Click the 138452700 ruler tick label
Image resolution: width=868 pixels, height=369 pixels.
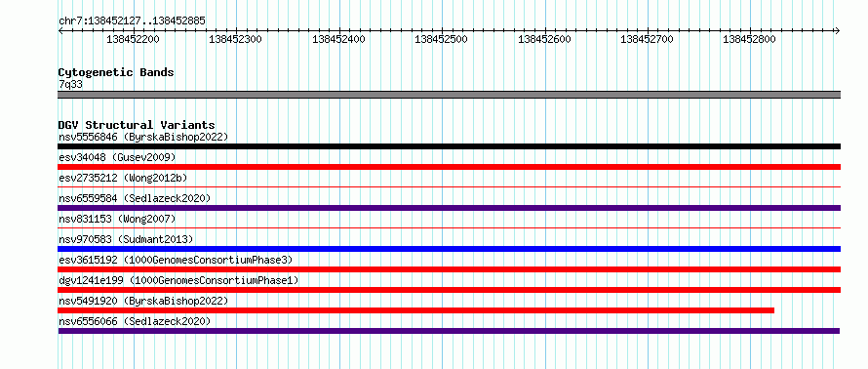pos(647,39)
